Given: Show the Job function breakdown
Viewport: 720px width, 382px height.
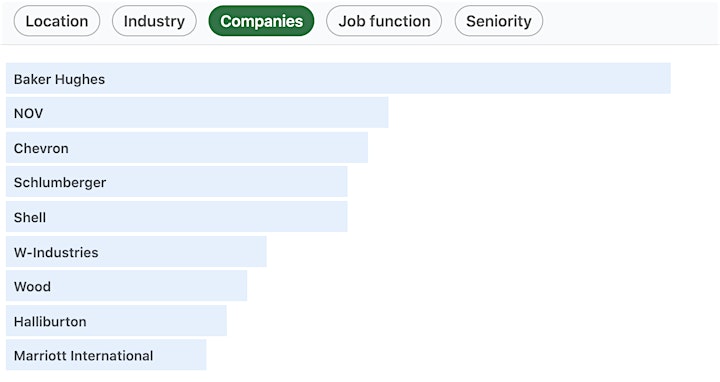Looking at the screenshot, I should click(384, 21).
